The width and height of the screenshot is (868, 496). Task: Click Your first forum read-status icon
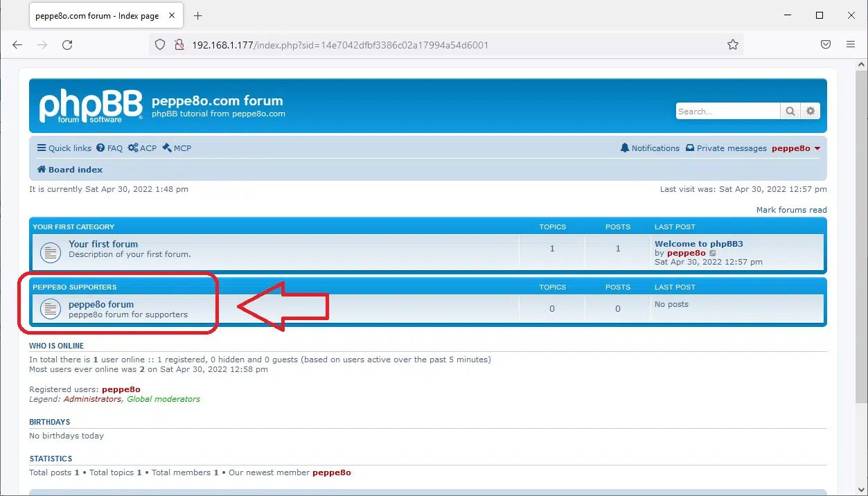pos(50,252)
